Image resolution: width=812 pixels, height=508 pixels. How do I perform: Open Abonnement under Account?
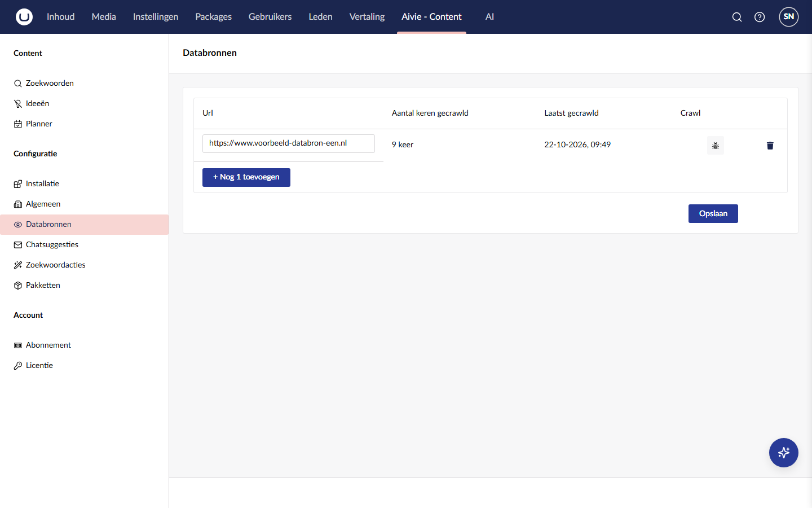85,345
